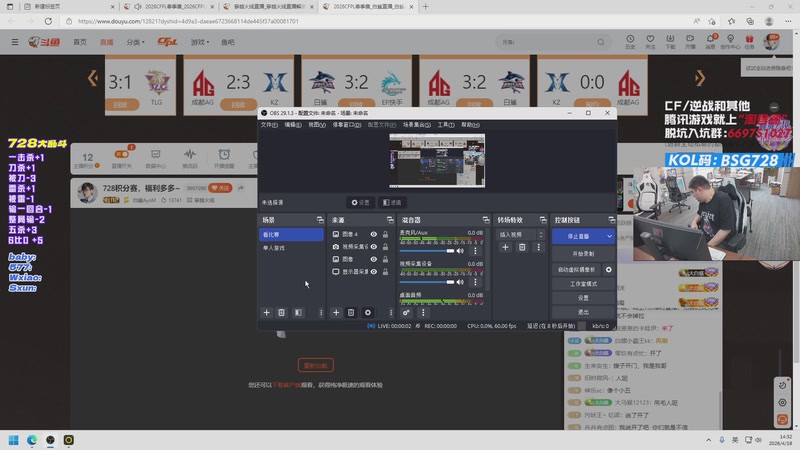This screenshot has width=800, height=450.
Task: Adjust the 视频采集设备 volume slider
Action: click(x=427, y=282)
